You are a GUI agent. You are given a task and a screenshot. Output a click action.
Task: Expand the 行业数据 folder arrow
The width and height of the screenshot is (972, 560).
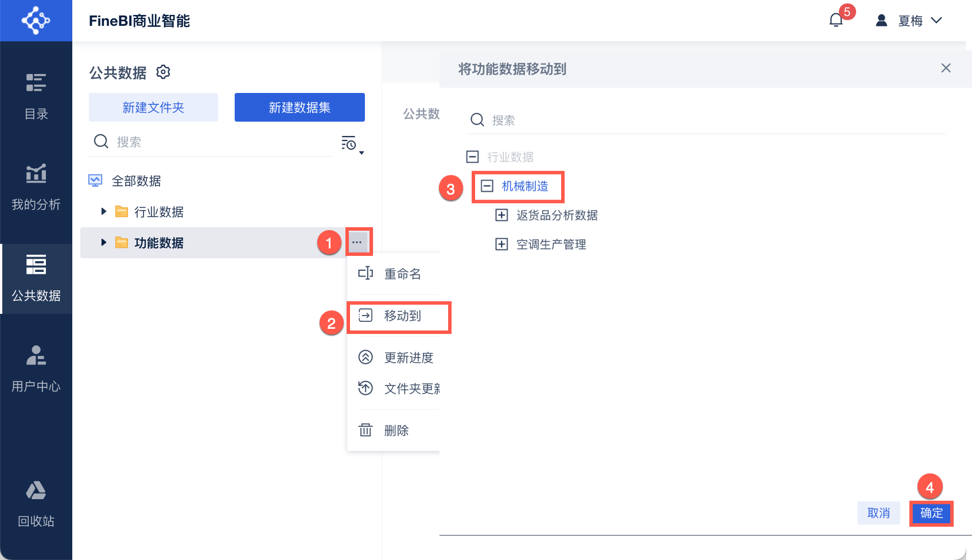click(104, 212)
